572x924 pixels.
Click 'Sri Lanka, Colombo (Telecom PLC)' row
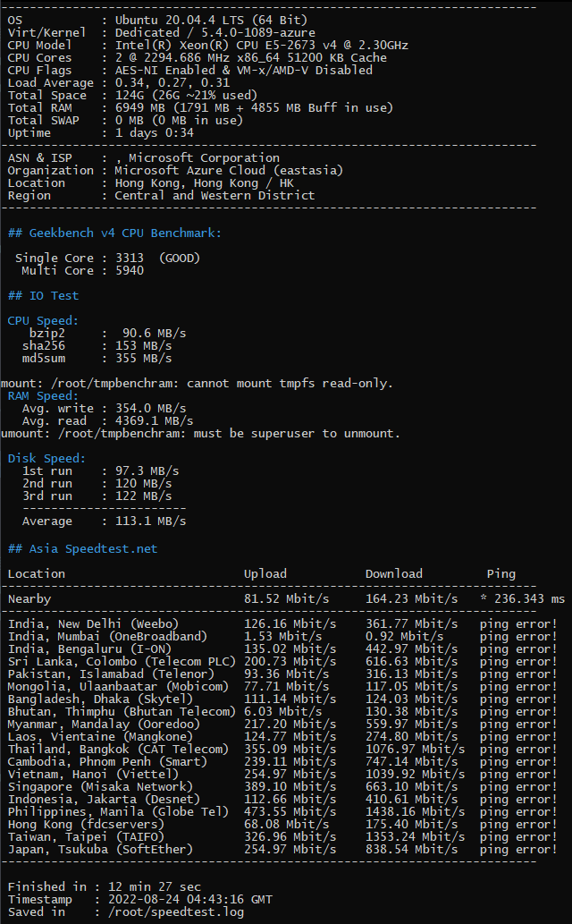[282, 662]
